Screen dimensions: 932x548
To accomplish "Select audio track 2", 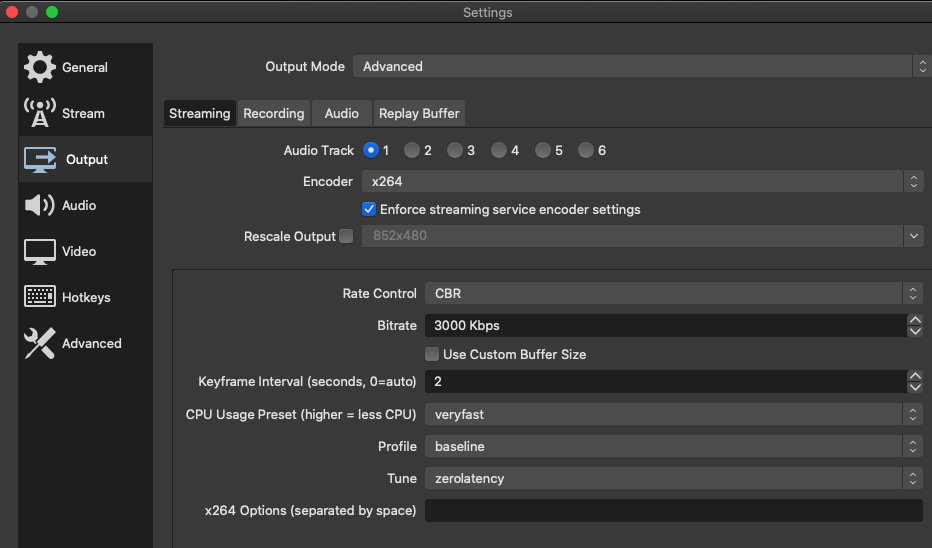I will coord(411,150).
